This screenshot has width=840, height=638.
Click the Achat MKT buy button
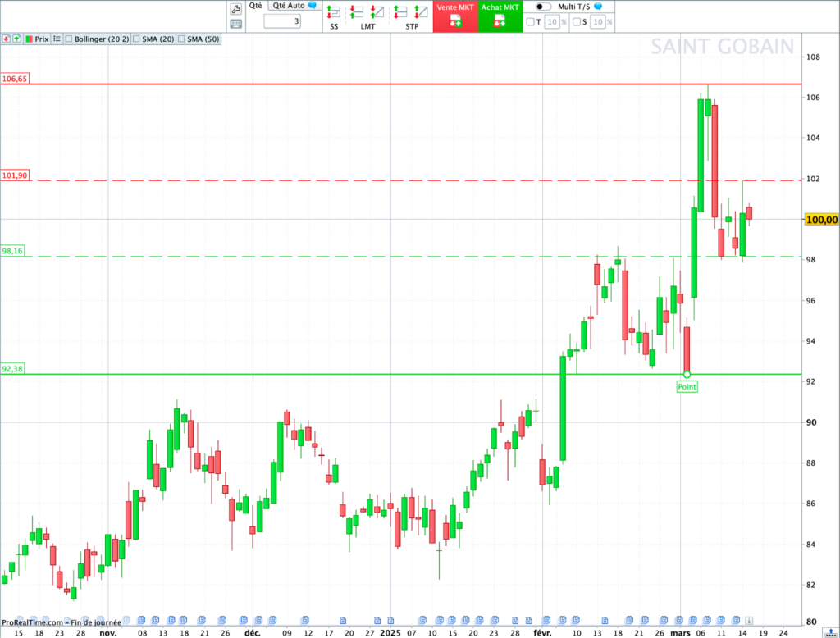[500, 16]
